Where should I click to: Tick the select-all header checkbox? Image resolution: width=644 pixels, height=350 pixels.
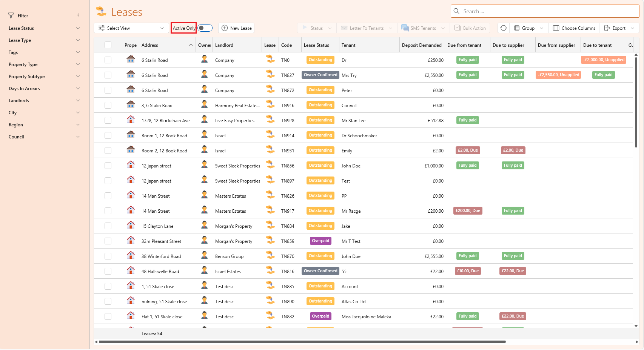point(108,45)
